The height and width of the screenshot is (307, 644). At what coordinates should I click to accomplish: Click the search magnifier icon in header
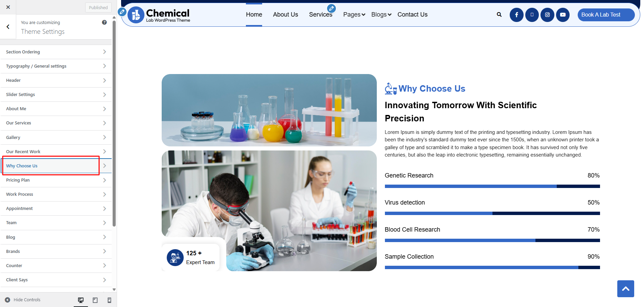(x=499, y=15)
